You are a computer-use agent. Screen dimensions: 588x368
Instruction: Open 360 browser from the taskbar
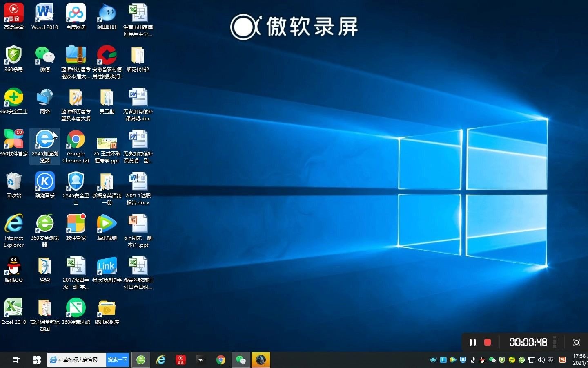(141, 360)
